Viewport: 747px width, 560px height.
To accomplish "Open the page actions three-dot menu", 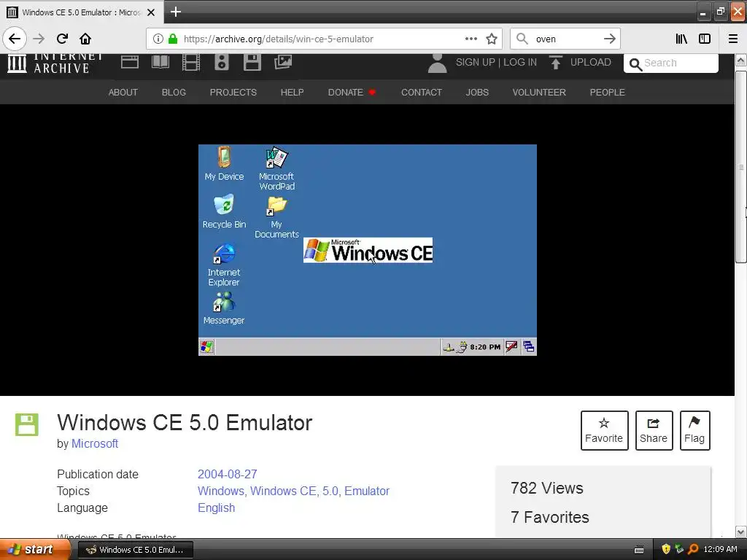I will click(471, 39).
